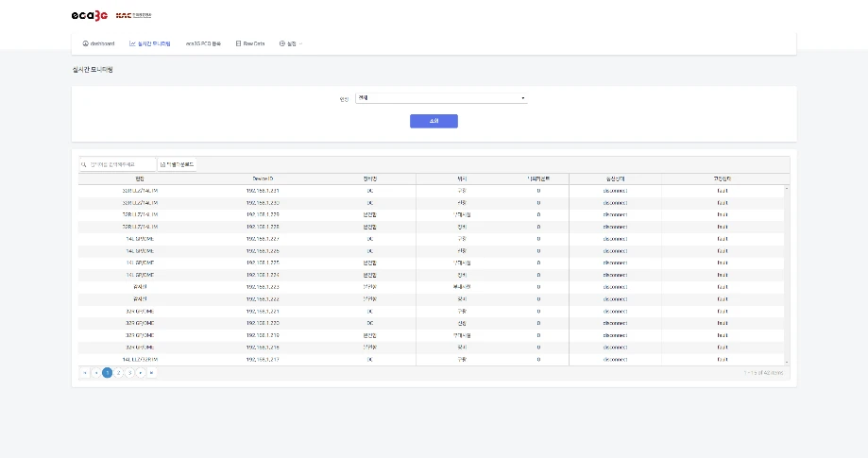This screenshot has width=868, height=458.
Task: Select Device ID cell 192.168.1.226
Action: tap(263, 251)
